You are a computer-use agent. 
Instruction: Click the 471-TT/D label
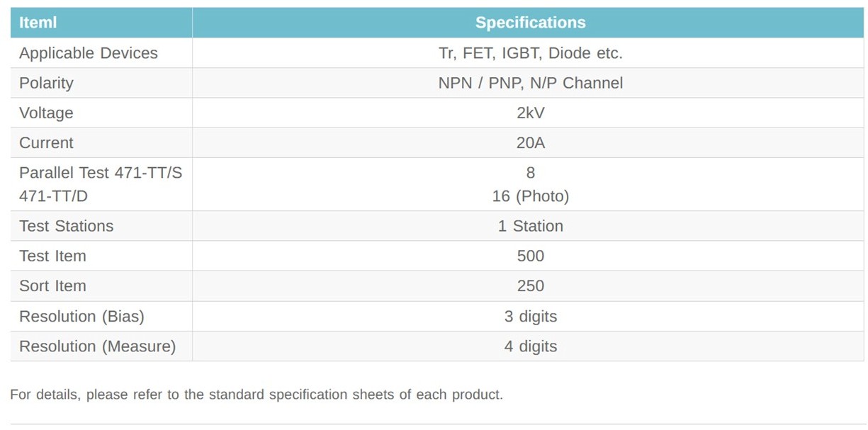pos(53,196)
